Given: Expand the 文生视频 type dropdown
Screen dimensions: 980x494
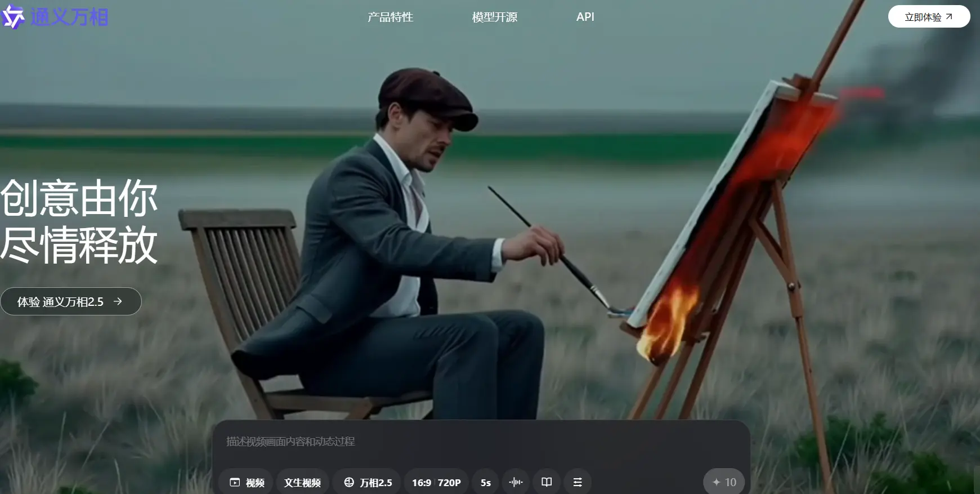Looking at the screenshot, I should [302, 482].
